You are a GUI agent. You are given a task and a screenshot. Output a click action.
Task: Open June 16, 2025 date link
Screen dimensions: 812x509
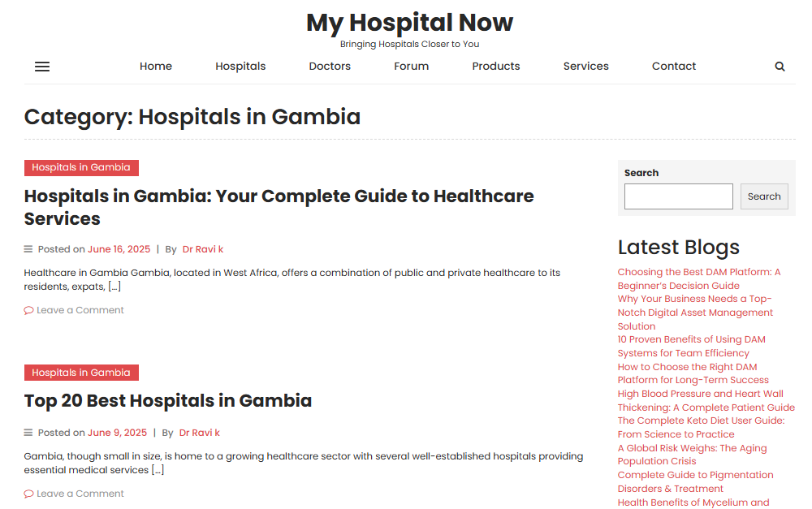pos(119,249)
